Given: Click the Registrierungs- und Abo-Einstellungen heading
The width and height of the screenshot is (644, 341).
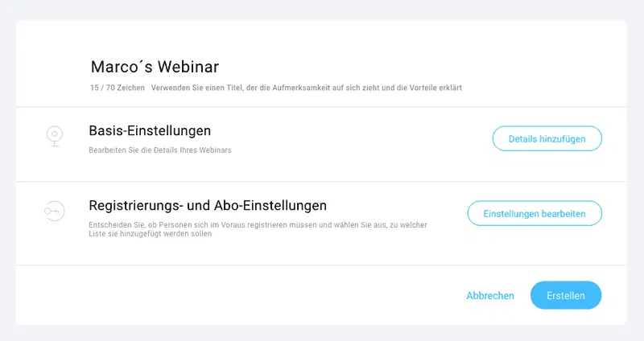Looking at the screenshot, I should click(208, 205).
